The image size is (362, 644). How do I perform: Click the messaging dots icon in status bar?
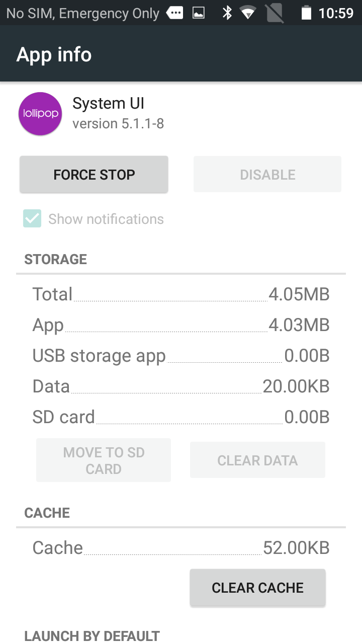click(174, 13)
